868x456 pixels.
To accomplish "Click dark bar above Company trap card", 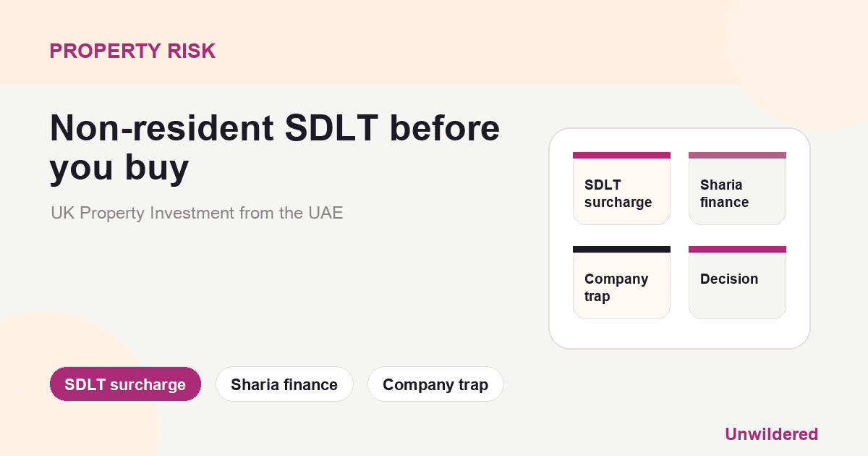I will (621, 249).
